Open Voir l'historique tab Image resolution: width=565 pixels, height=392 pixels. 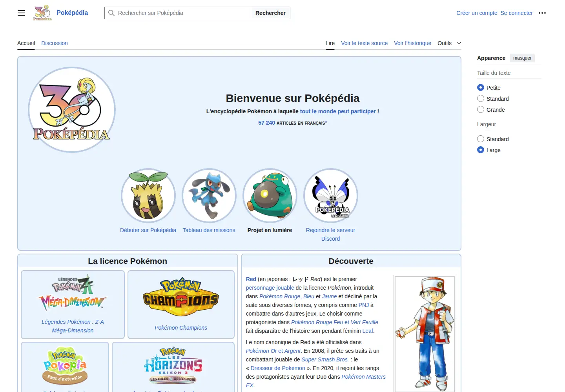[x=412, y=43]
